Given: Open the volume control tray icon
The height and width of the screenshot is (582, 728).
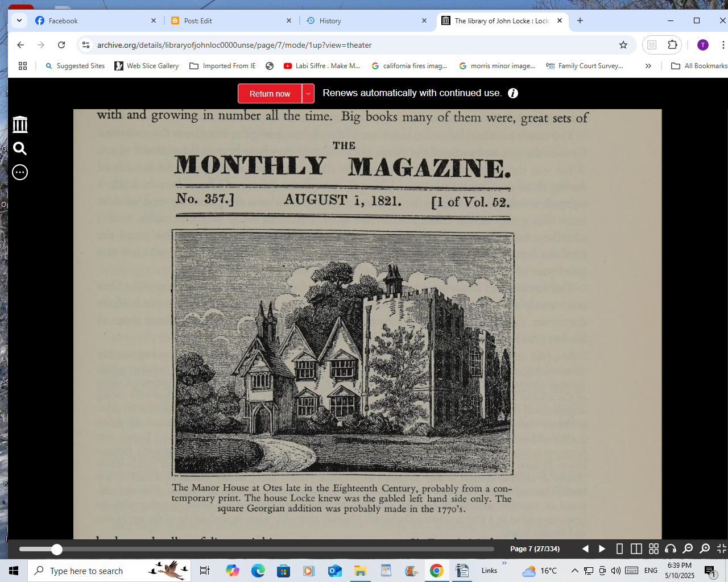Looking at the screenshot, I should tap(616, 571).
